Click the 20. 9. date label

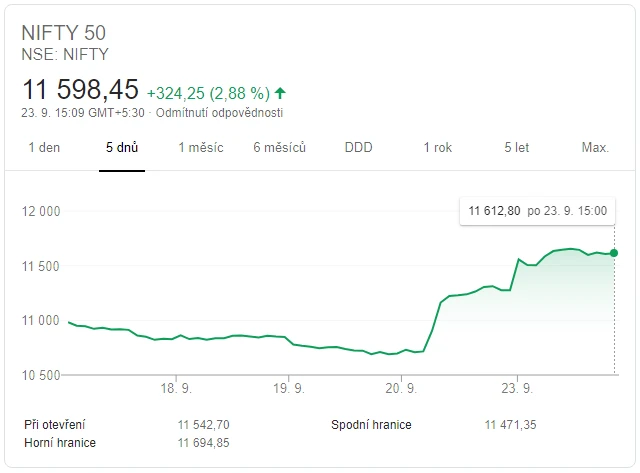coord(401,388)
